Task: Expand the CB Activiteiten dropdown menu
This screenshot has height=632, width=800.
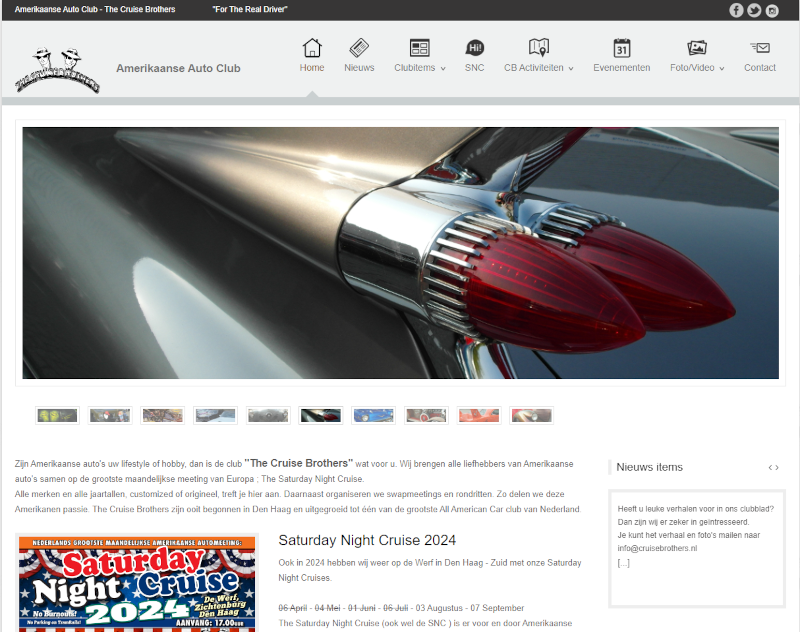Action: click(539, 68)
